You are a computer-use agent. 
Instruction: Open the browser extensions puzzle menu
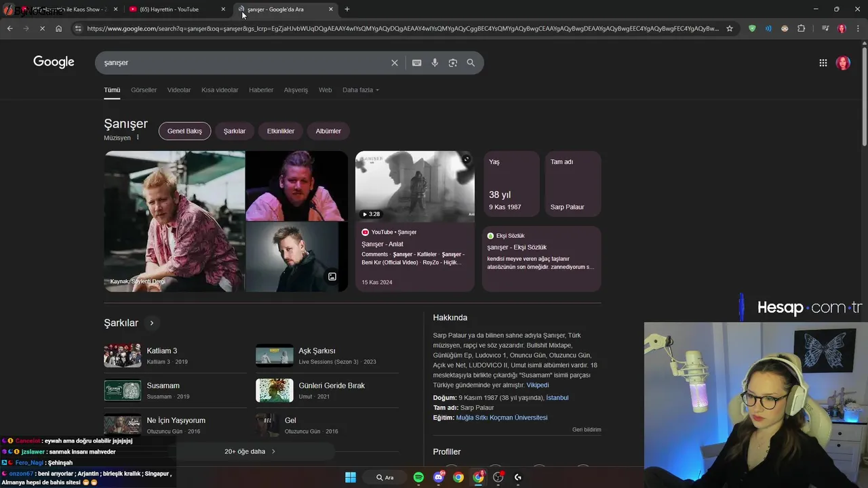pos(801,28)
